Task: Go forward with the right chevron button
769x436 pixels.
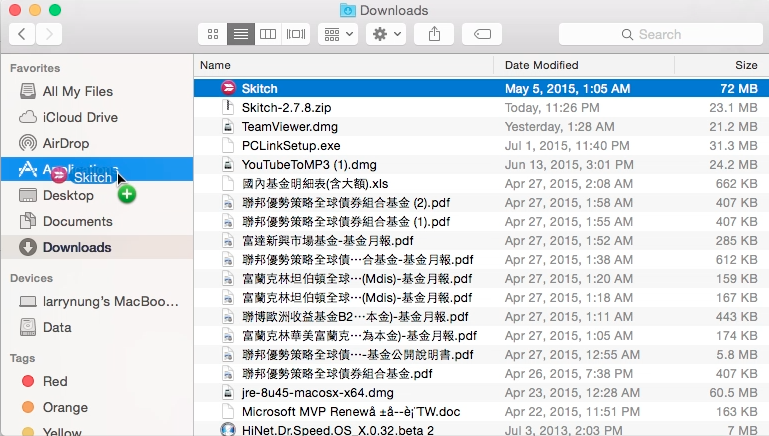Action: coord(49,34)
